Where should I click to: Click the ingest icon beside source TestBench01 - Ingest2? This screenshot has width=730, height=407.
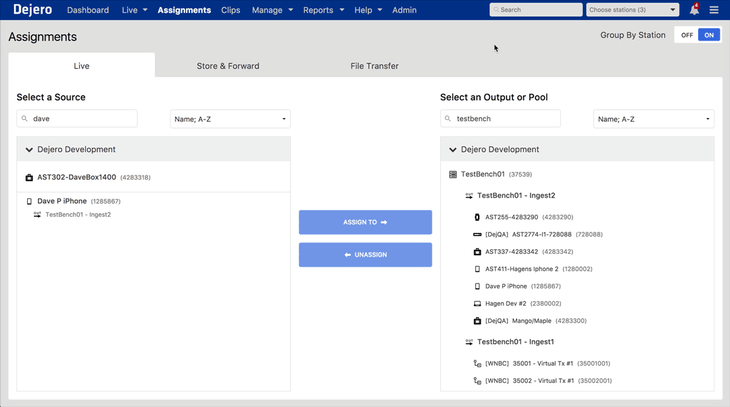point(37,215)
